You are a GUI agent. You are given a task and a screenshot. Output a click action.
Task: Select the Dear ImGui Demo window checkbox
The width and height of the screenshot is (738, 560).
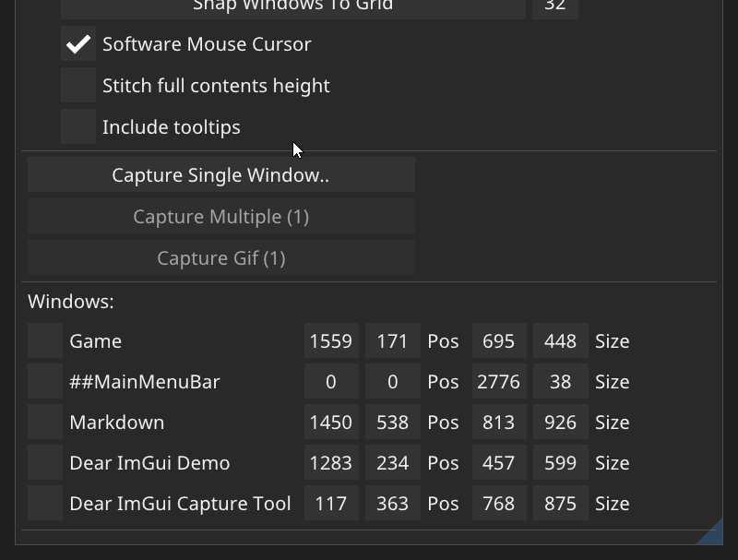point(44,462)
